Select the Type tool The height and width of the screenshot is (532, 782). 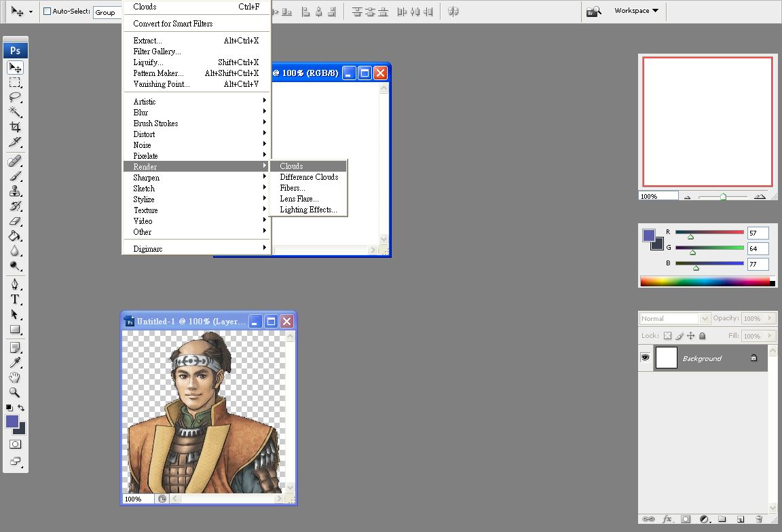pyautogui.click(x=15, y=299)
